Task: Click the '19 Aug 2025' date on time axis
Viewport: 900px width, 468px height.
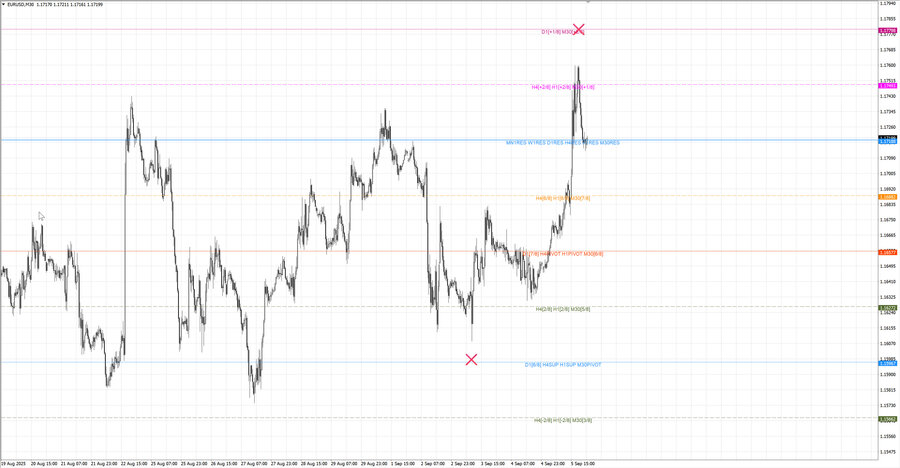Action: click(13, 463)
